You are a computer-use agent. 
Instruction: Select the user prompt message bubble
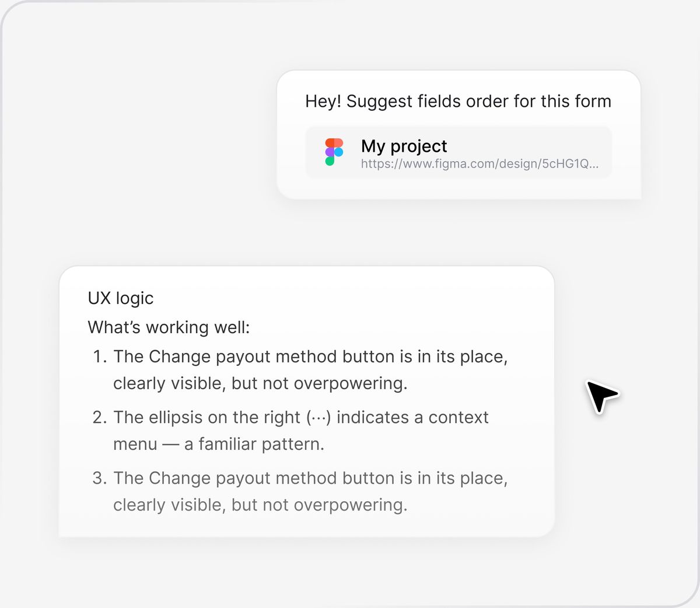pos(459,135)
